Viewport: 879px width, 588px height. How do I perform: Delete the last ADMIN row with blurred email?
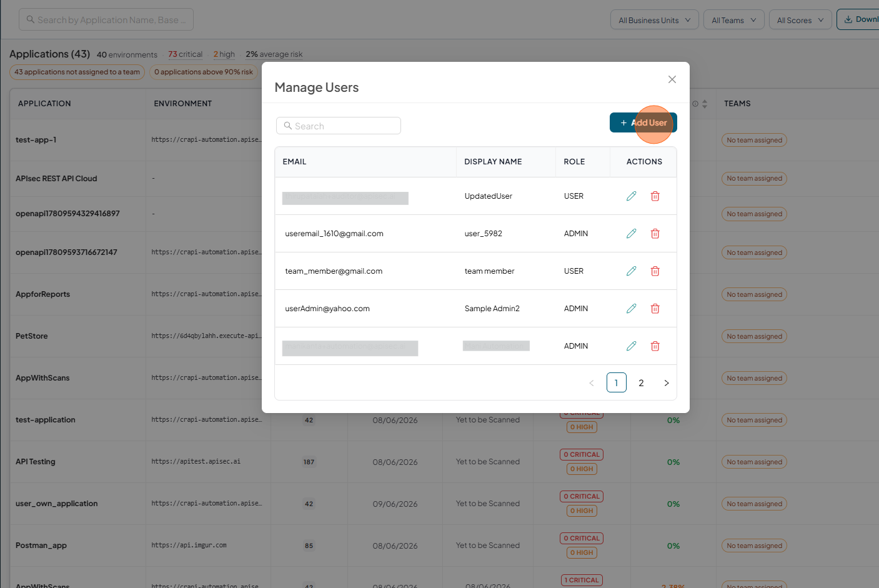point(655,346)
